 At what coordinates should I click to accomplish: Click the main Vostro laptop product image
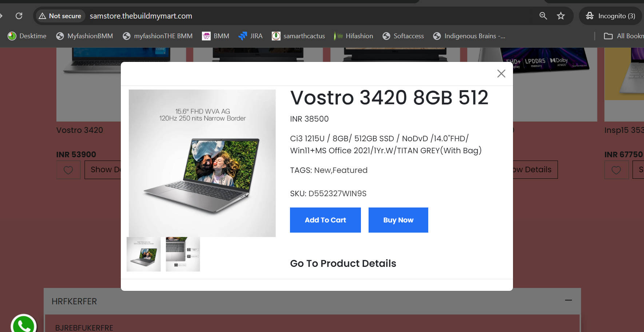tap(202, 163)
